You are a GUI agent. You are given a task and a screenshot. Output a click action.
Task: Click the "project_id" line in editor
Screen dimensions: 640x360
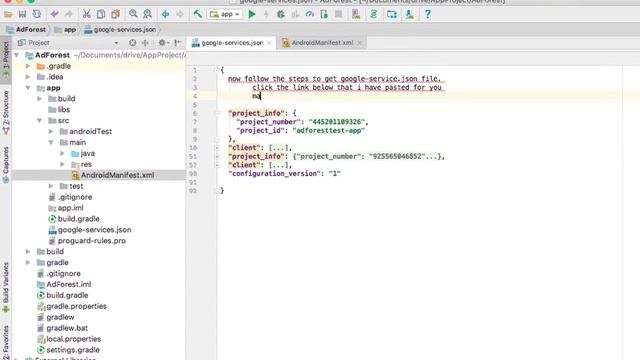(300, 131)
